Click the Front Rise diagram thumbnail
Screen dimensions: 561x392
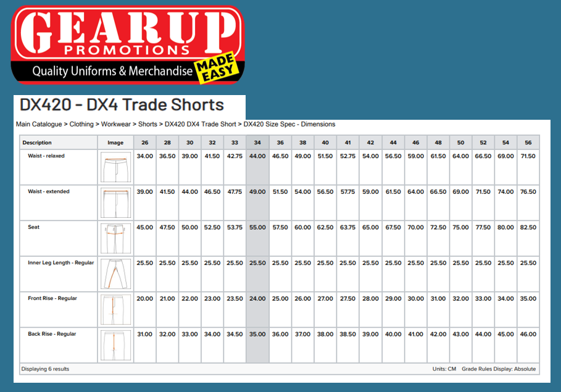[115, 309]
